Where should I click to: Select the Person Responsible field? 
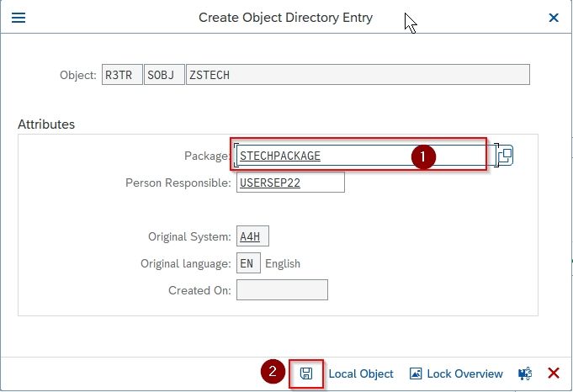[290, 183]
